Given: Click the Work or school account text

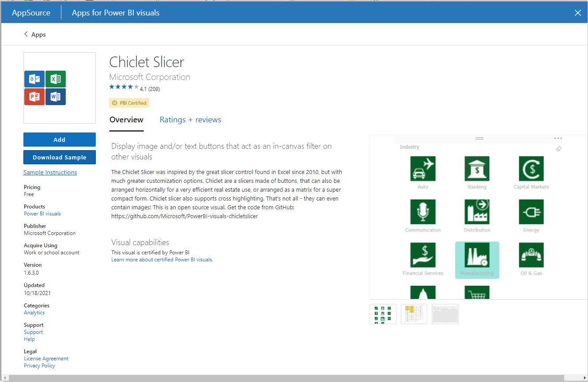Looking at the screenshot, I should [x=52, y=253].
